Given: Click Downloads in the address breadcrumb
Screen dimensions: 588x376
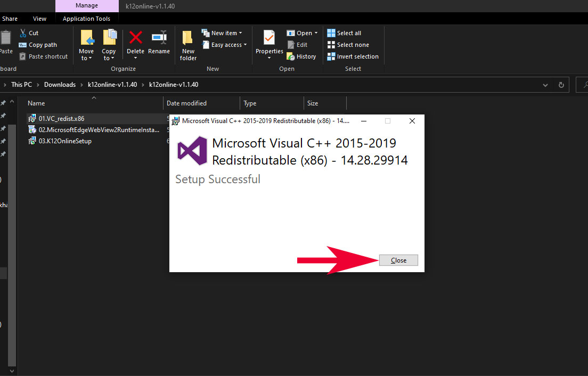Looking at the screenshot, I should point(60,85).
